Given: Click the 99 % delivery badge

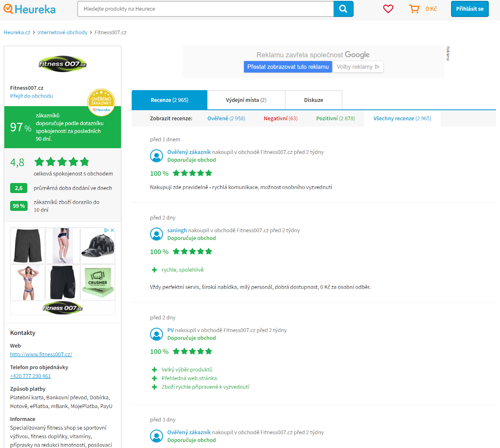Looking at the screenshot, I should tap(19, 206).
